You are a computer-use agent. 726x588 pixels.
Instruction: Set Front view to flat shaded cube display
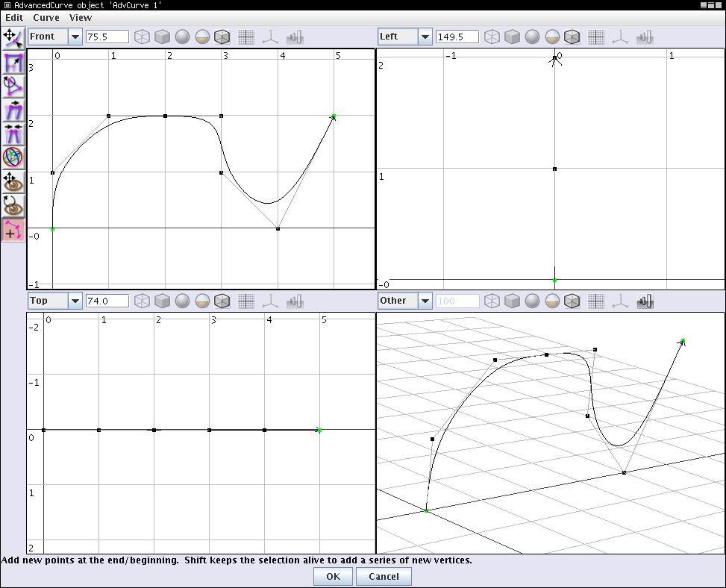click(162, 37)
